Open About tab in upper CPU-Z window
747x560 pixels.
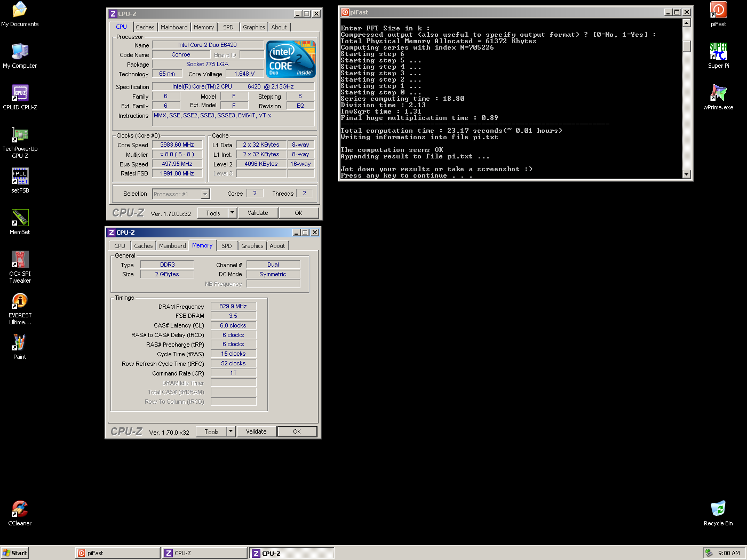coord(279,27)
